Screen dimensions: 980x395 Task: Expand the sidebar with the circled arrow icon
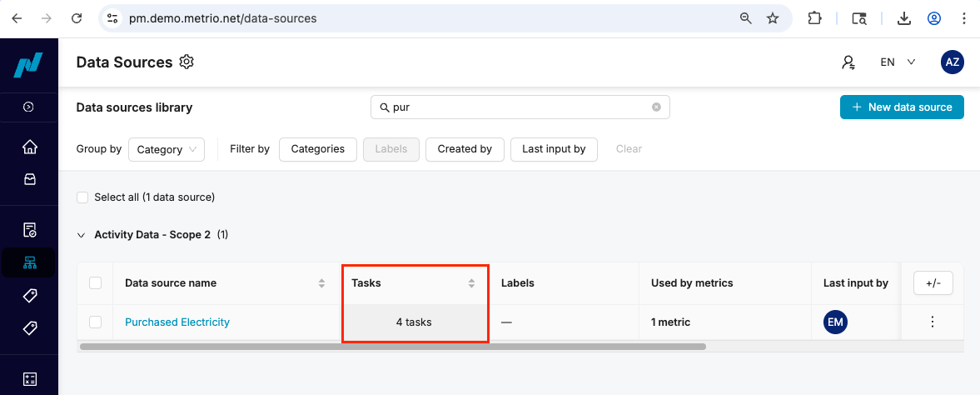[x=28, y=107]
